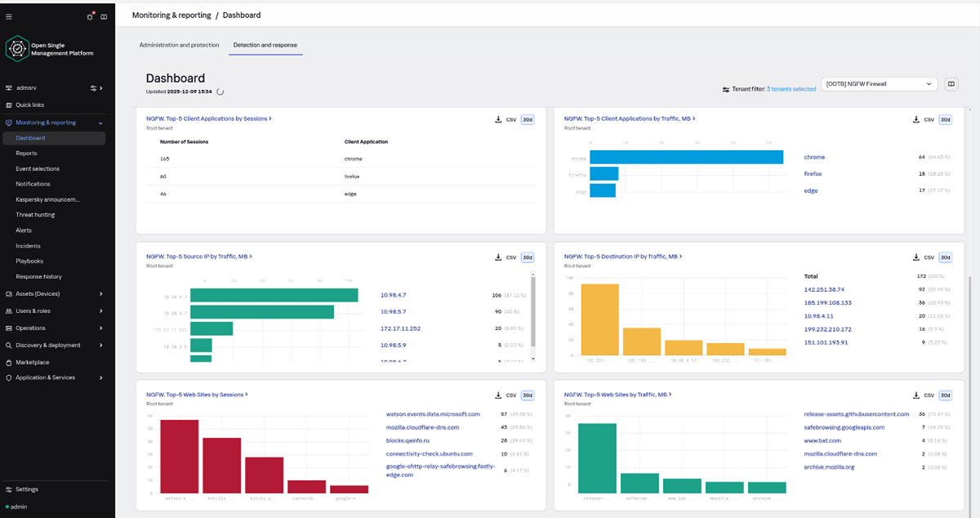Screen dimensions: 980x518
Task: Click the red watson.events bar in Web Sites chart
Action: pos(179,456)
